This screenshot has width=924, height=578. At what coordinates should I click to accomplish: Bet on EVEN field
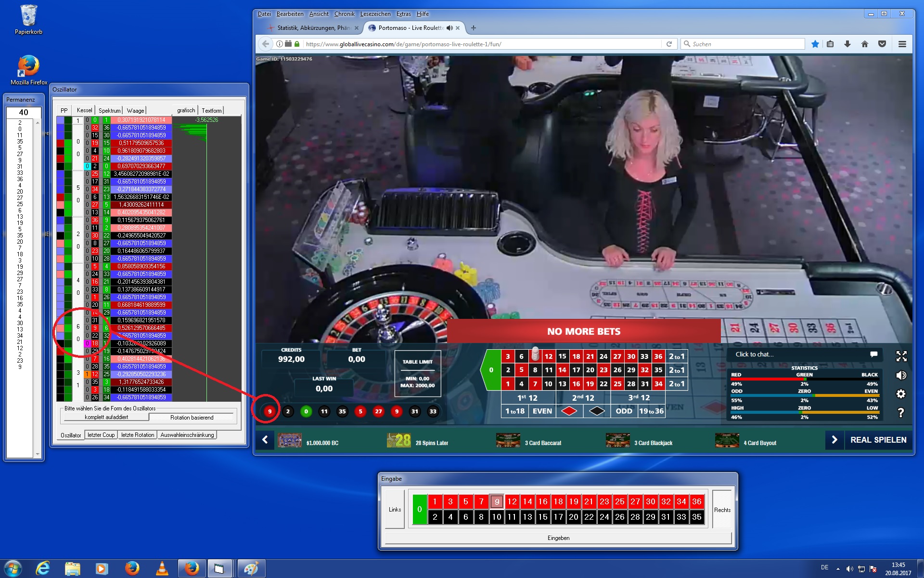[542, 411]
